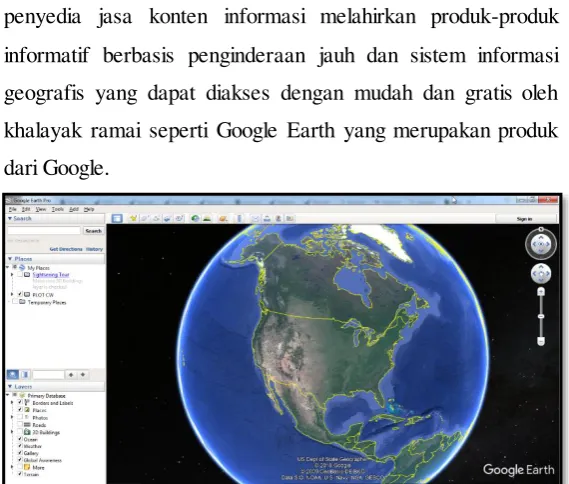The image size is (569, 484).
Task: Open the Sightseeing Tour link
Action: click(51, 275)
